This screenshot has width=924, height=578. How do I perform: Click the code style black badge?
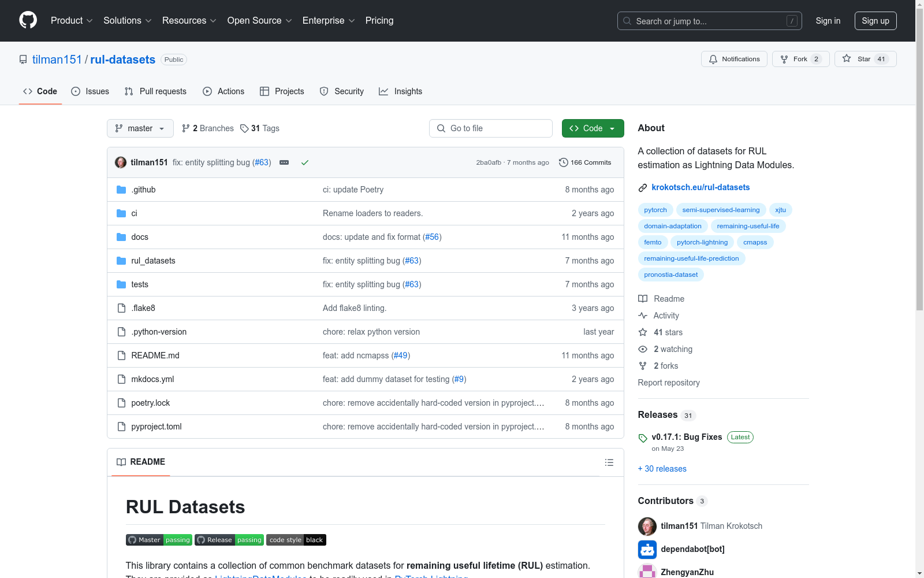click(296, 540)
